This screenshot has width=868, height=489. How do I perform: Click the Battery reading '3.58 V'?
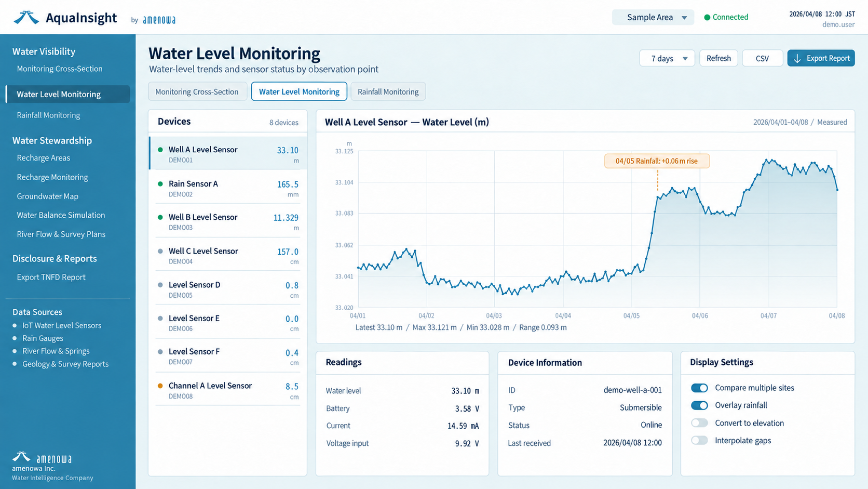pyautogui.click(x=467, y=409)
